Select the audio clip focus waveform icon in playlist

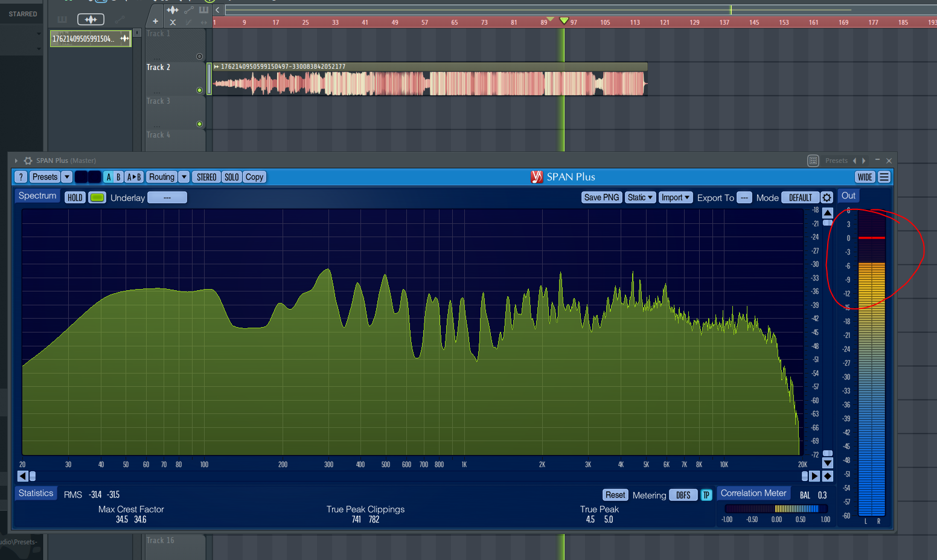[173, 10]
